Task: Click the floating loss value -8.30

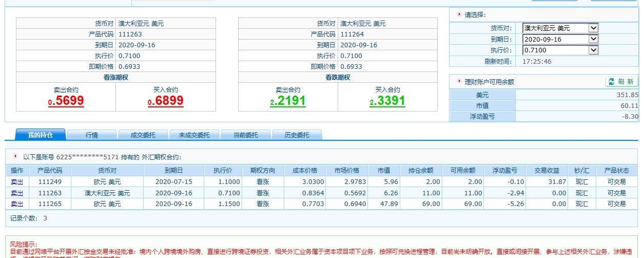Action: tap(630, 117)
